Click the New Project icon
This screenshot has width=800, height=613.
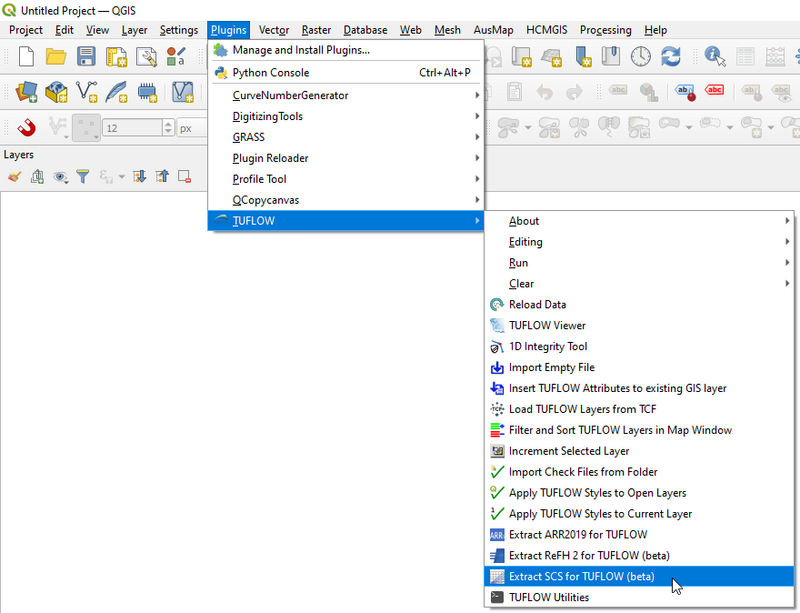(26, 57)
